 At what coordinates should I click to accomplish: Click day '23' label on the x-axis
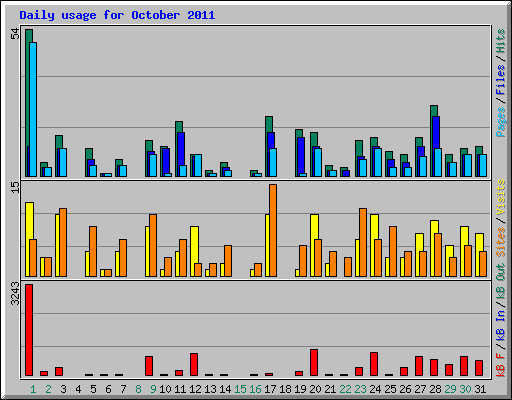(360, 389)
